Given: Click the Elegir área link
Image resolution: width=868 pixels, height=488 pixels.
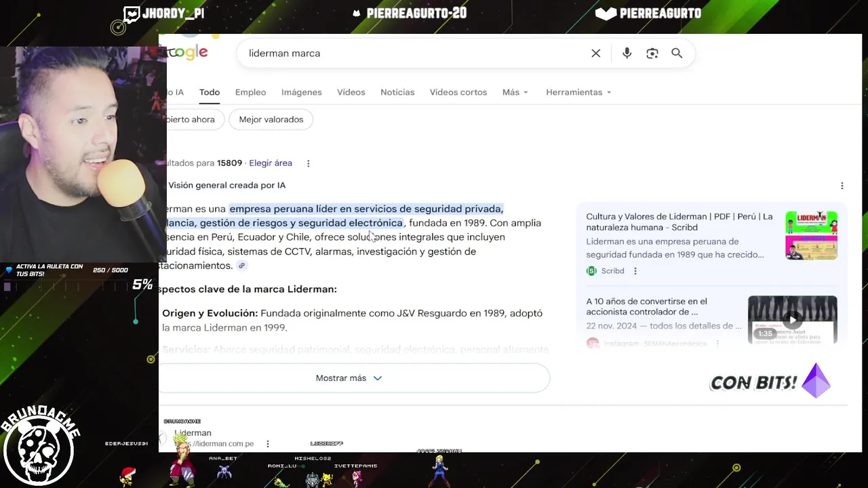Looking at the screenshot, I should (x=271, y=163).
